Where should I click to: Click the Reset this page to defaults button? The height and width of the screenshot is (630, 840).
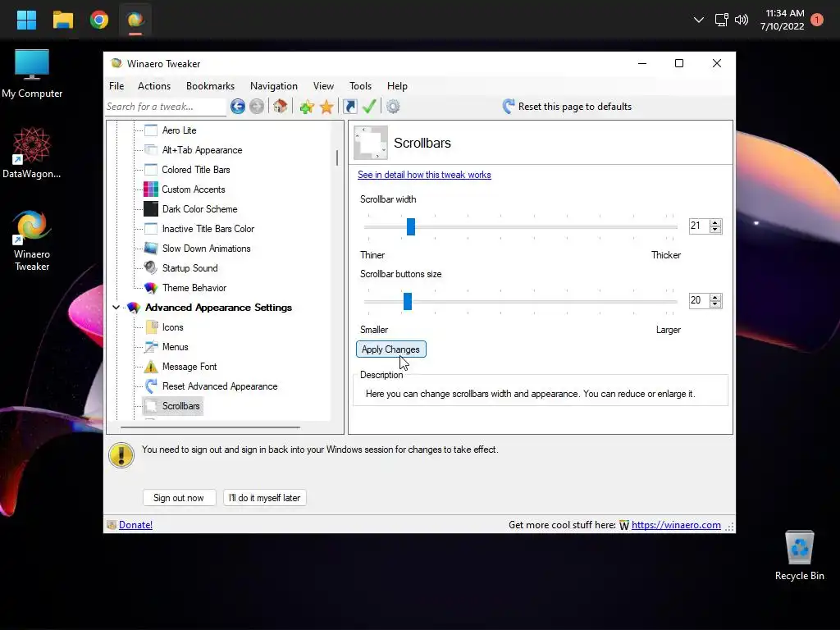click(567, 107)
